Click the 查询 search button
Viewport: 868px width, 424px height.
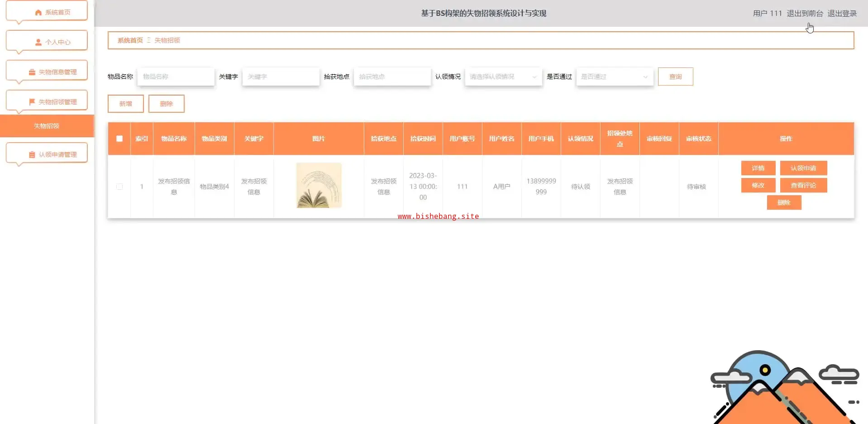point(676,77)
